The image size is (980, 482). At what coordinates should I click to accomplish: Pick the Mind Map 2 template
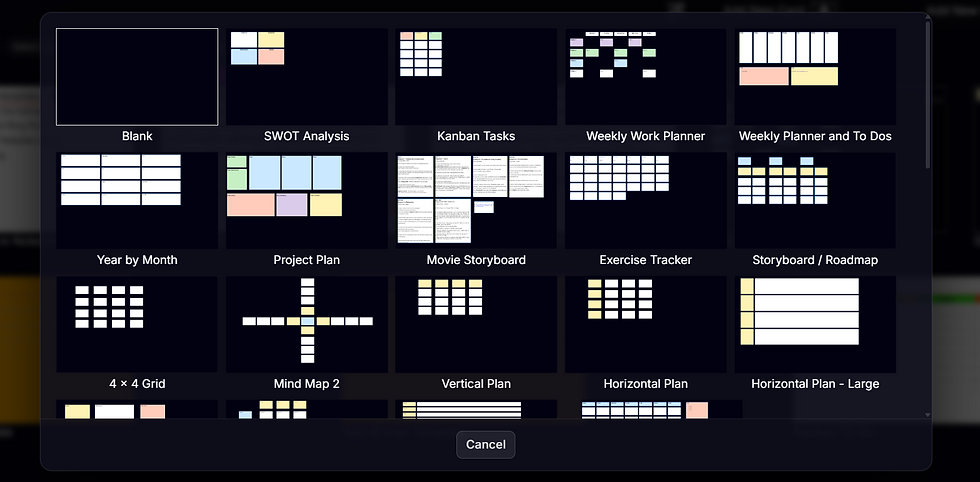click(307, 324)
